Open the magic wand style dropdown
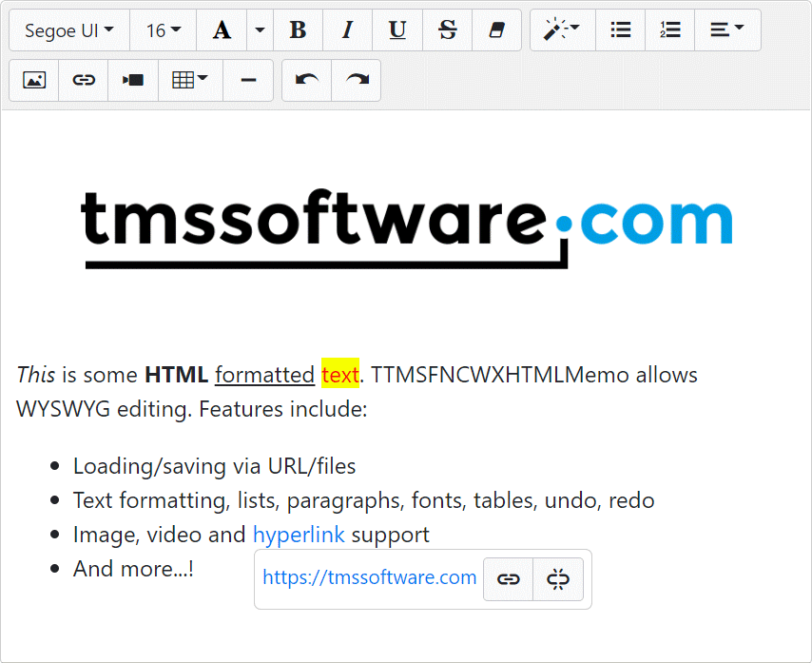This screenshot has height=663, width=812. pos(563,30)
